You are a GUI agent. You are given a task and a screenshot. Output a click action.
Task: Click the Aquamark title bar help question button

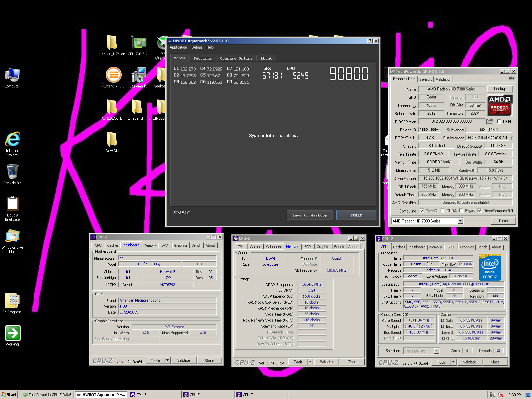tap(370, 41)
